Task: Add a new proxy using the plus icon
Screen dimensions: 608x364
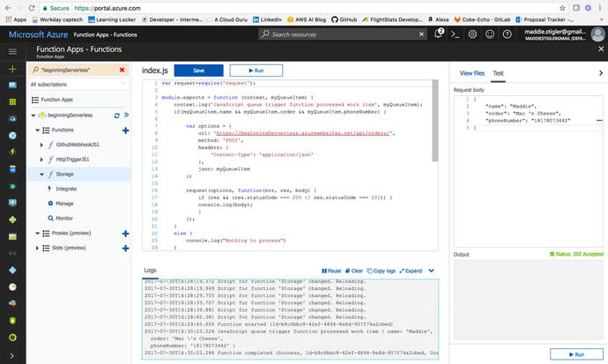Action: pyautogui.click(x=125, y=234)
